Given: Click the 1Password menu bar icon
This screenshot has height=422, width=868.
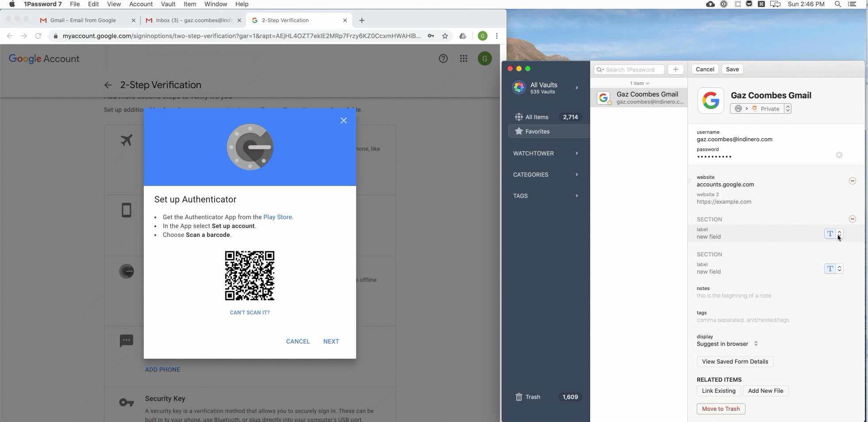Looking at the screenshot, I should point(724,4).
